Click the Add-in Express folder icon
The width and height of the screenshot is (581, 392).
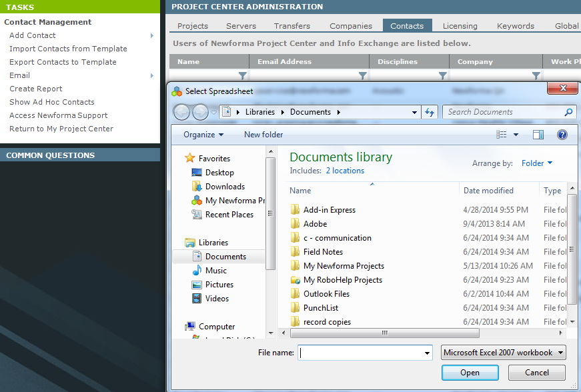tap(295, 210)
